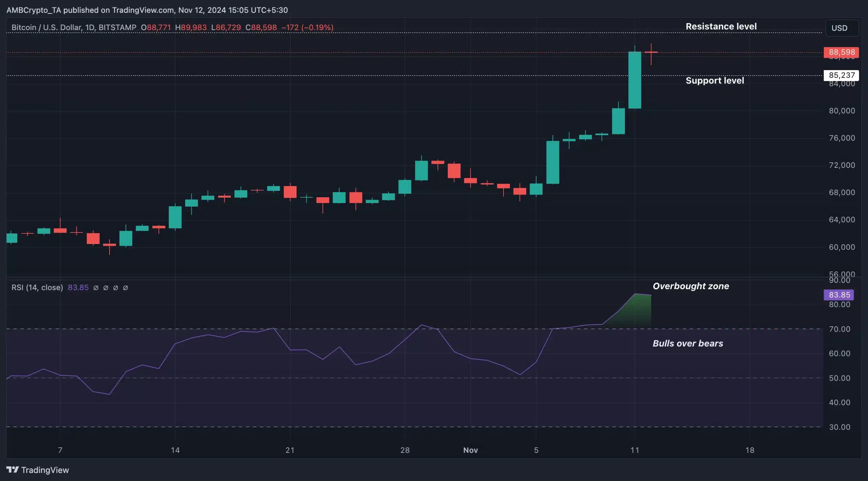Click the red 88,598 price label

point(841,52)
